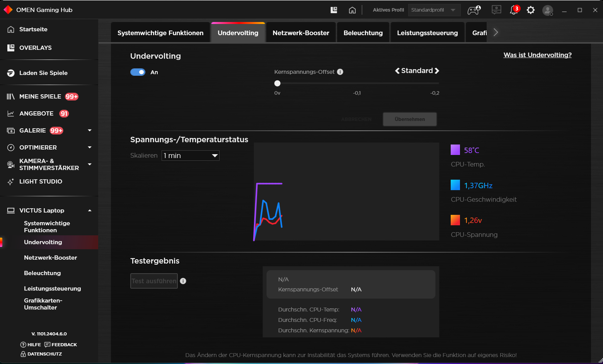
Task: Show info next to Test ausführen
Action: point(183,281)
